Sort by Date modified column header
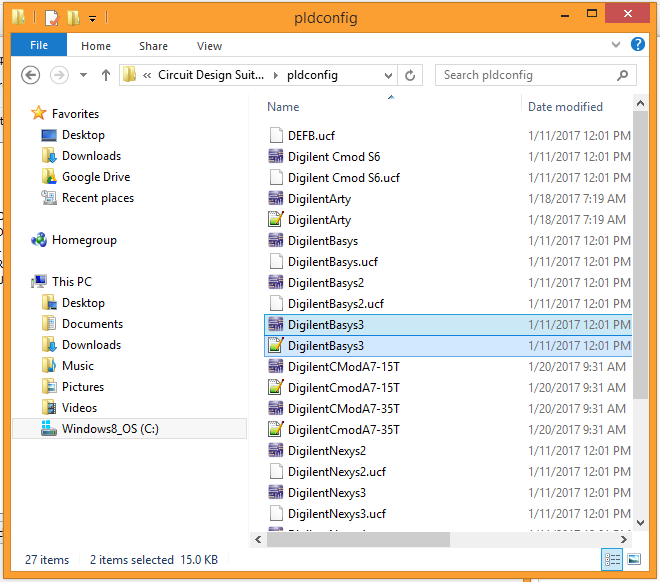This screenshot has width=660, height=582. click(565, 107)
